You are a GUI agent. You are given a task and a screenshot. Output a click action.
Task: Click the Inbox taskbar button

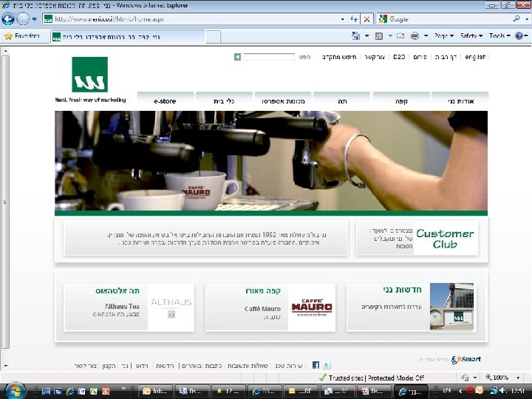(157, 391)
